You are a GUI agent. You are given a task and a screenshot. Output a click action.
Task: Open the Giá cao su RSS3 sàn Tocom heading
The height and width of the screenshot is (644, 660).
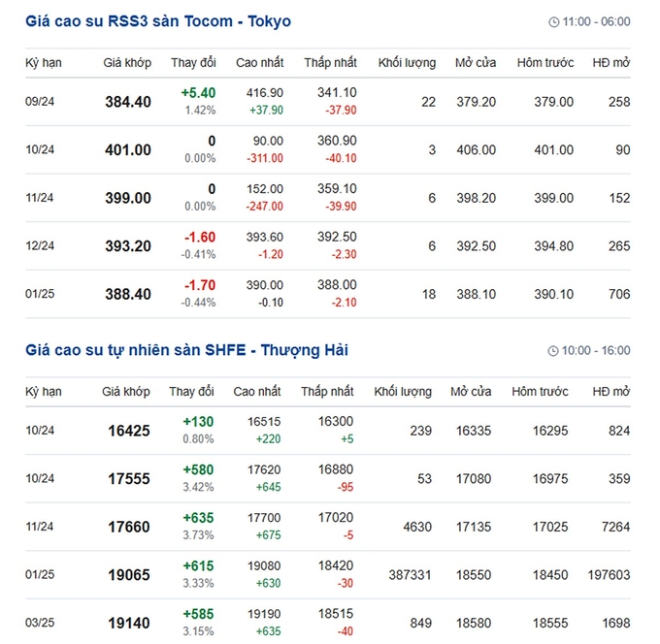[x=158, y=21]
